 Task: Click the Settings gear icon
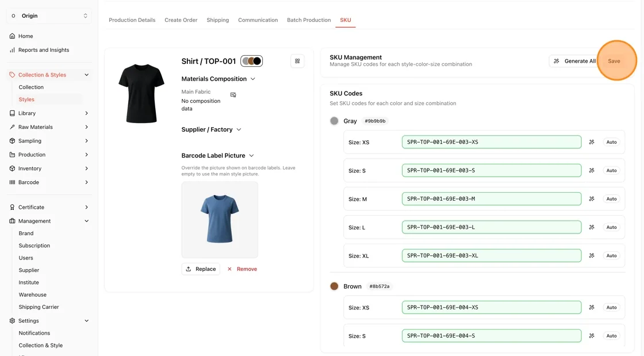coord(12,321)
